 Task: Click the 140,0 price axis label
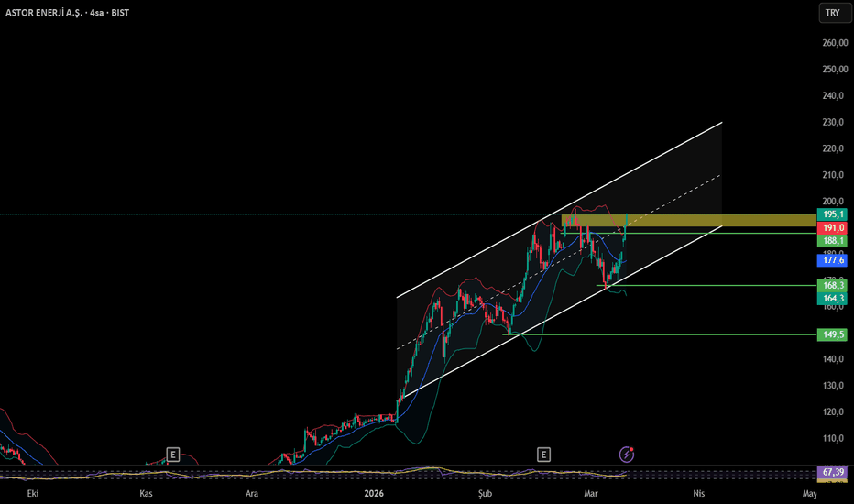(x=833, y=359)
